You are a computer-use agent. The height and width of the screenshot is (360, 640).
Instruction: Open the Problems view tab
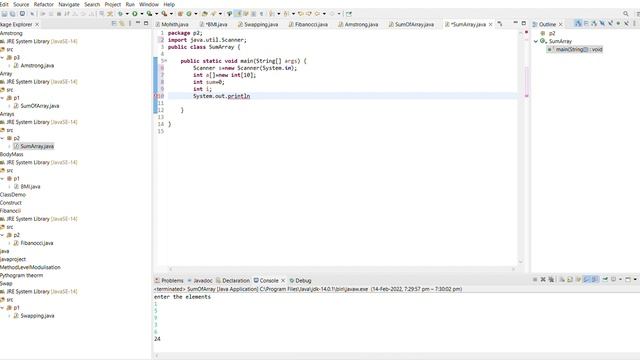(169, 280)
